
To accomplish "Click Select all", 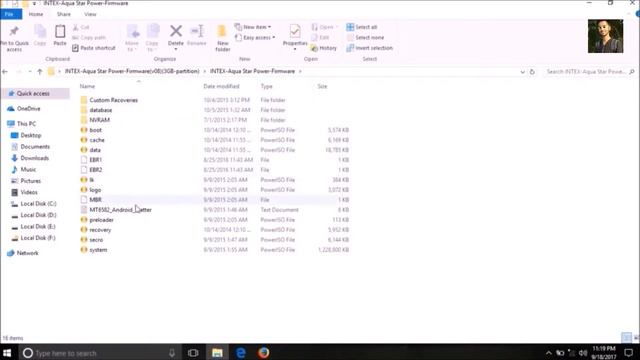I will coord(362,27).
